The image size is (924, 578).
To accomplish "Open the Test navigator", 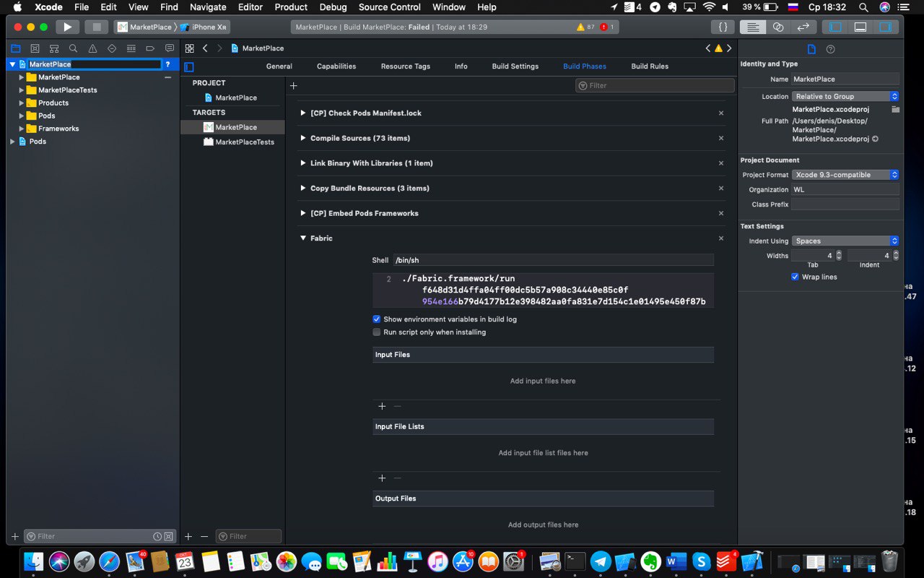I will pos(112,48).
